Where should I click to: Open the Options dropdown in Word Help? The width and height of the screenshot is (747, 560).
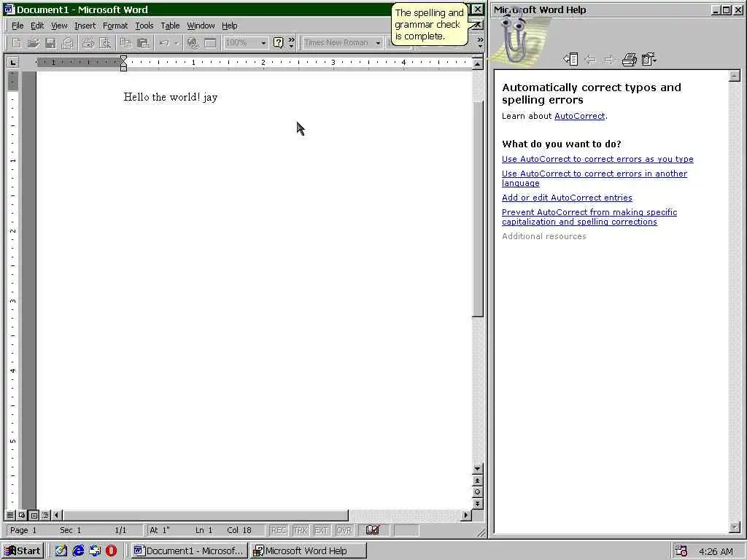(649, 59)
